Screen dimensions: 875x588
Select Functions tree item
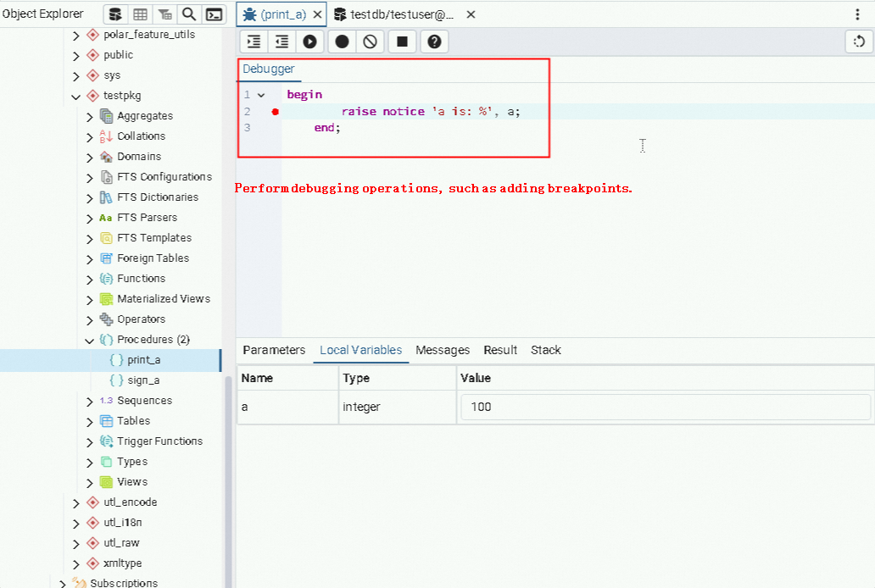(142, 279)
